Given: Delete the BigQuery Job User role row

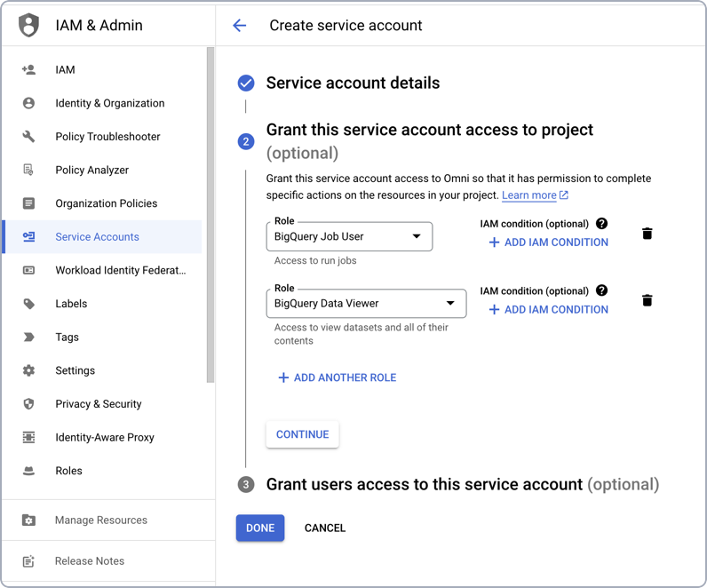Looking at the screenshot, I should (647, 234).
